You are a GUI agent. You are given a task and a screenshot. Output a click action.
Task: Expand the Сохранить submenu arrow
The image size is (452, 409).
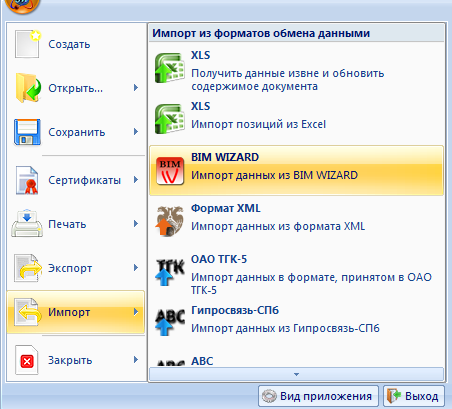(136, 132)
